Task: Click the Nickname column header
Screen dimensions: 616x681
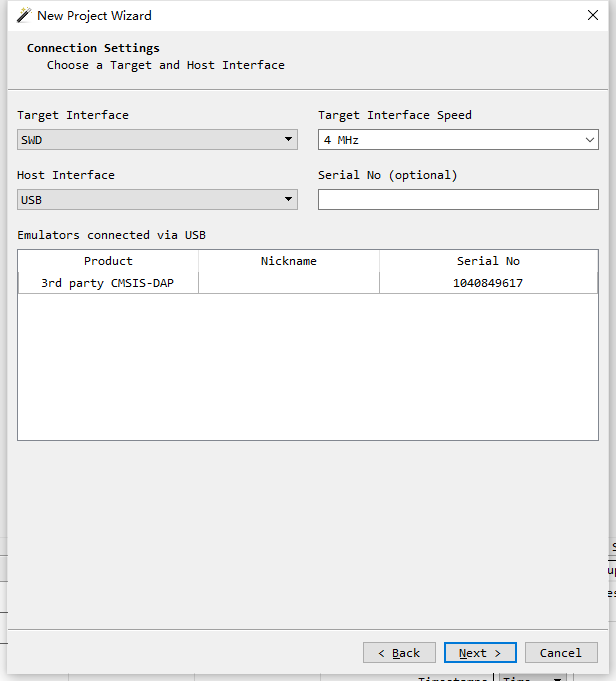Action: (x=288, y=261)
